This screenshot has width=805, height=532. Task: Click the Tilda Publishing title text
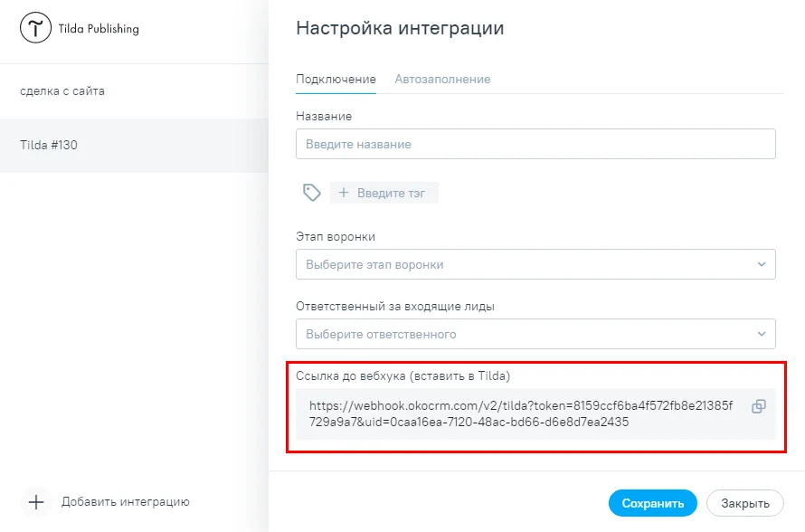(99, 29)
